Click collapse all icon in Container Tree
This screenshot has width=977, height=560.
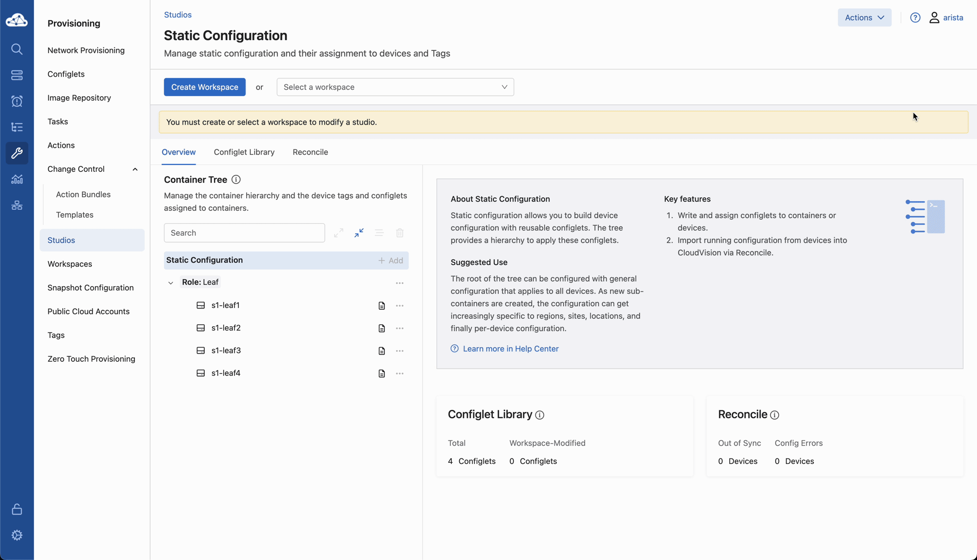[359, 233]
